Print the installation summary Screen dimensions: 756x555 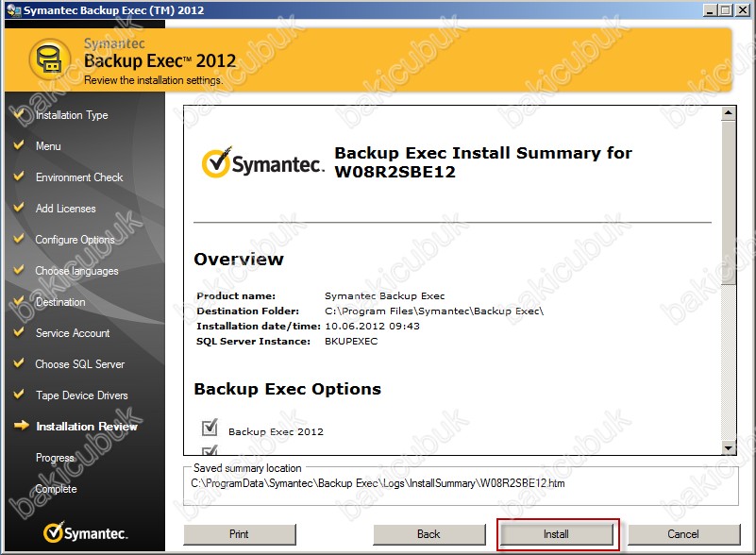239,534
